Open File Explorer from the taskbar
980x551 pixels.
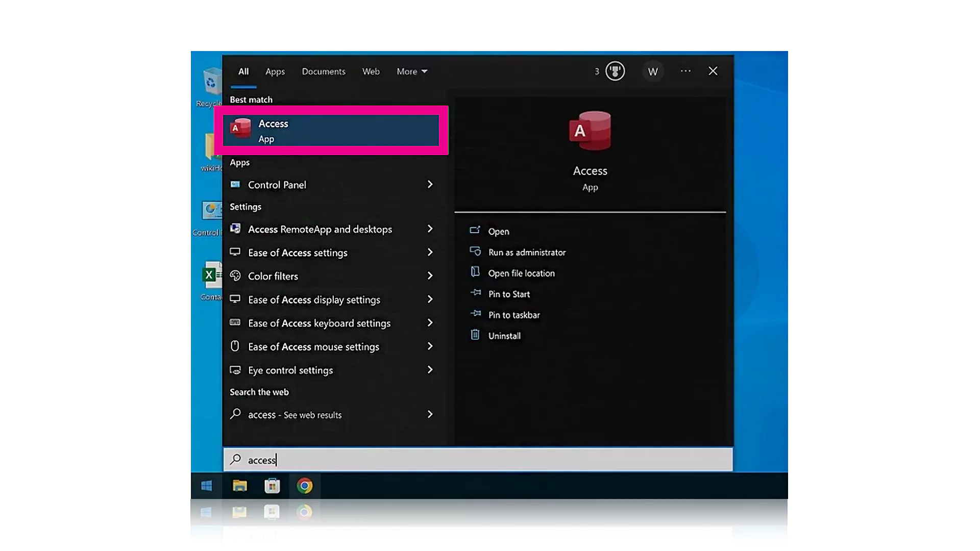240,486
